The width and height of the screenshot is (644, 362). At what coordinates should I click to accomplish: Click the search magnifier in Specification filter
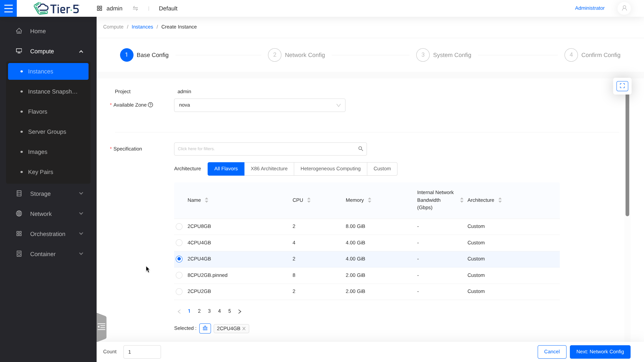click(x=361, y=149)
